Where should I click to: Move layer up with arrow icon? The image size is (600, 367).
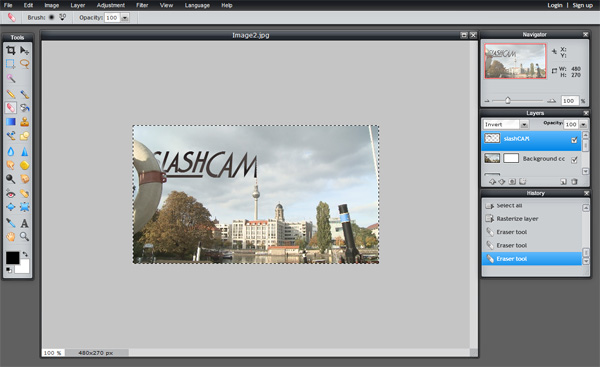(492, 182)
